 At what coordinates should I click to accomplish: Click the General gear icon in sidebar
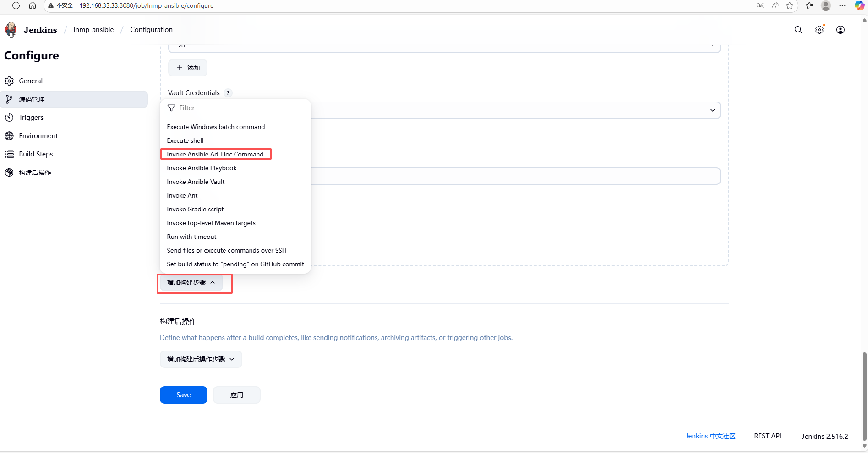pos(9,81)
